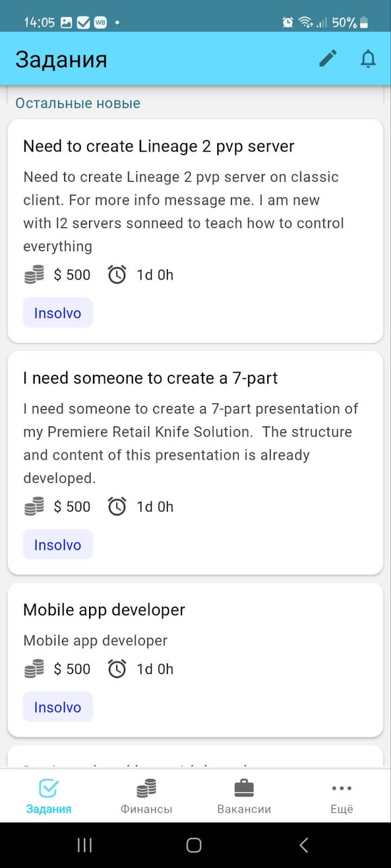Tap Insolvo tag on Lineage 2 task
Image resolution: width=391 pixels, height=868 pixels.
coord(58,313)
